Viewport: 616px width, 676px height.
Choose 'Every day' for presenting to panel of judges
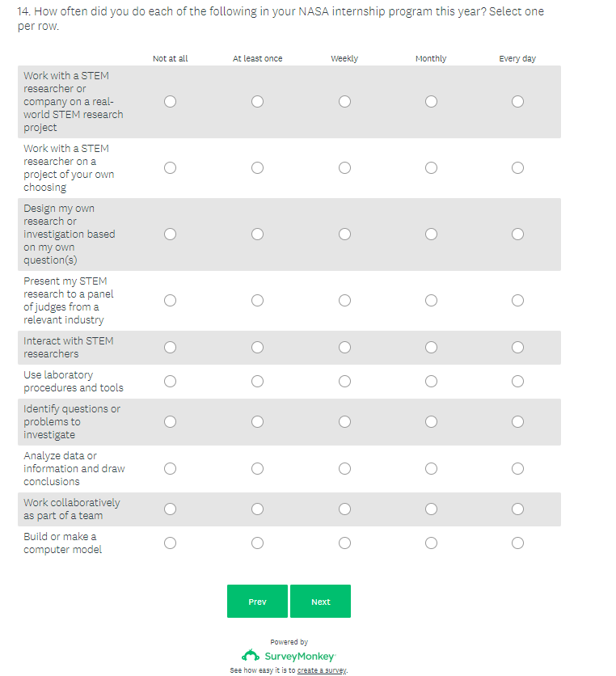coord(517,301)
